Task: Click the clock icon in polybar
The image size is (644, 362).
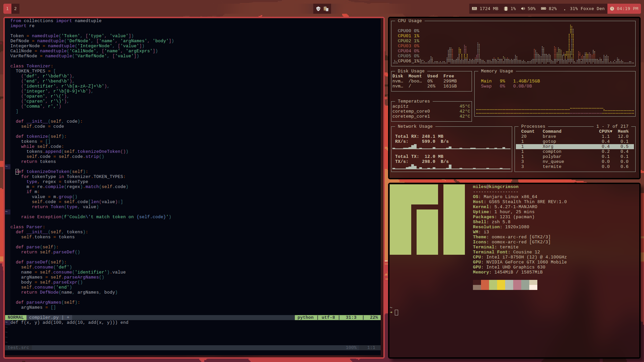Action: click(x=612, y=9)
